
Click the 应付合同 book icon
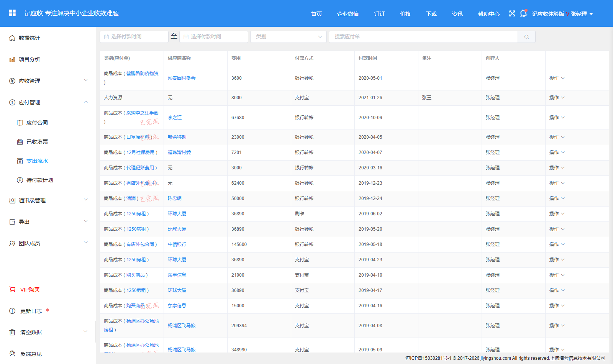click(20, 123)
